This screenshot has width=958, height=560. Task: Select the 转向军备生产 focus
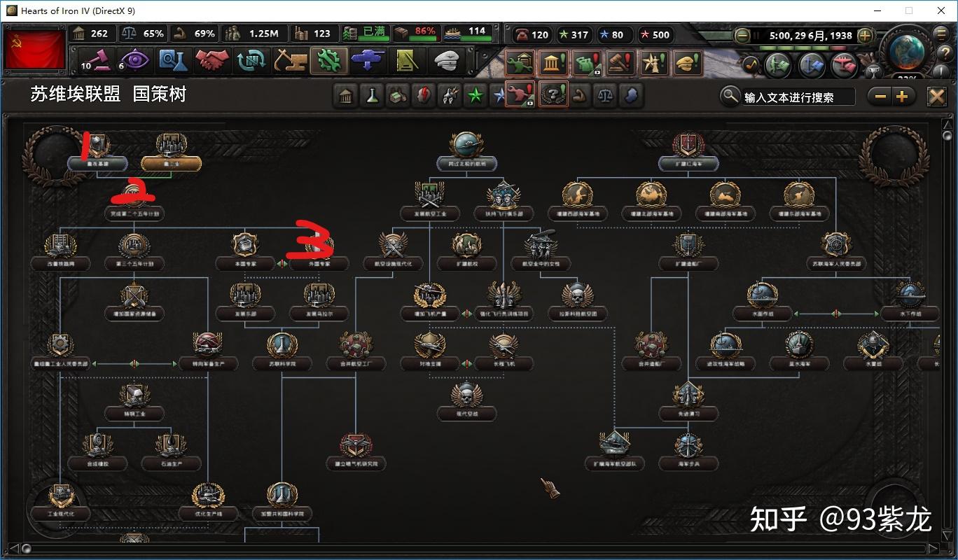(x=208, y=353)
